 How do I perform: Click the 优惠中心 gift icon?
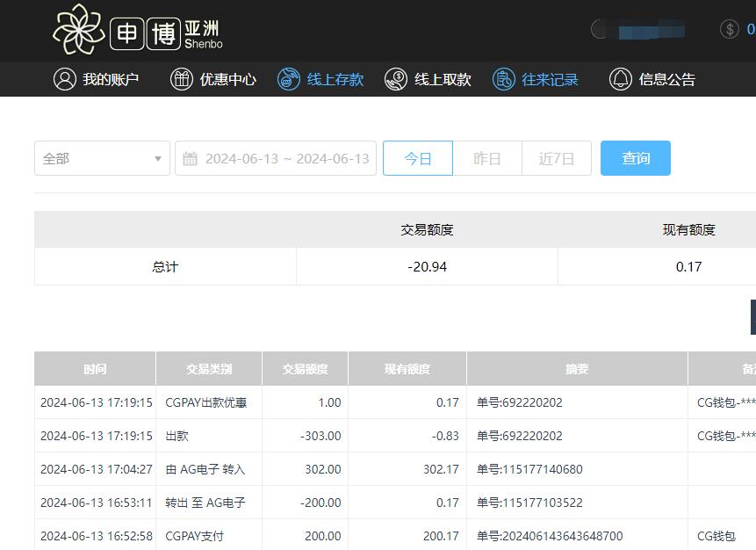click(181, 78)
